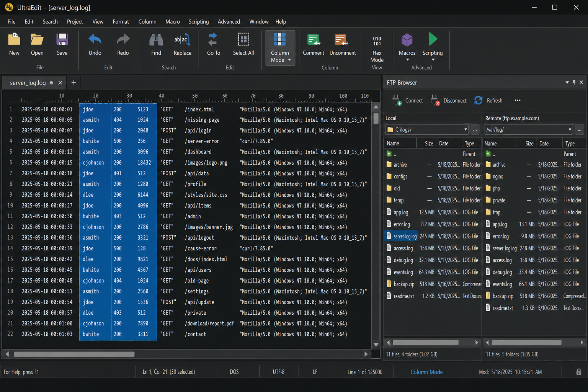Go to the local parent folder icon
The width and height of the screenshot is (588, 392).
pos(389,154)
